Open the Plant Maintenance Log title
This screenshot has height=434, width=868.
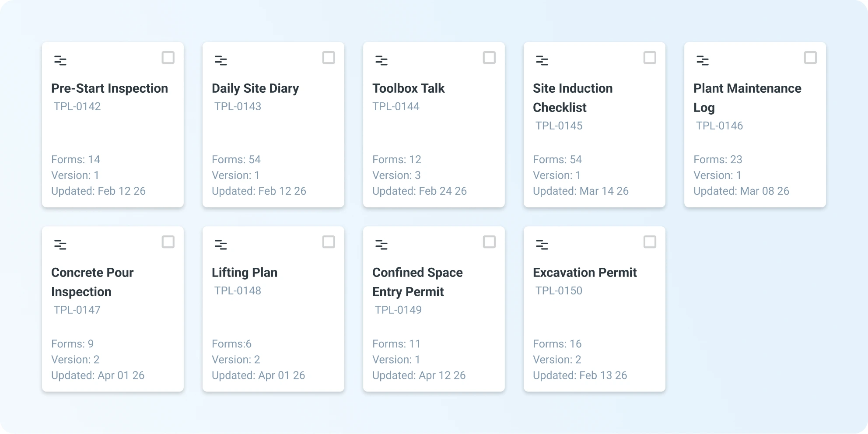coord(747,98)
